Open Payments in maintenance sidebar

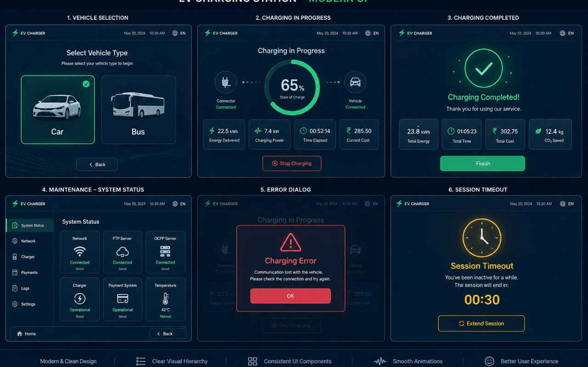click(x=25, y=272)
